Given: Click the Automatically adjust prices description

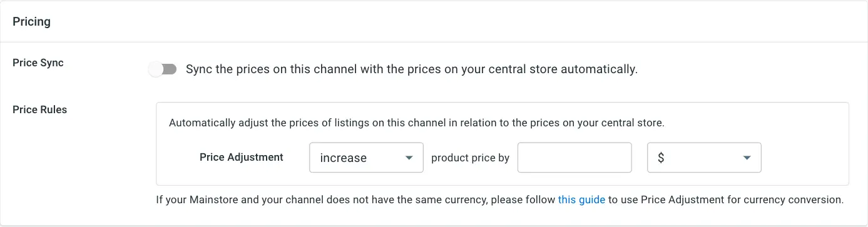Looking at the screenshot, I should [417, 123].
